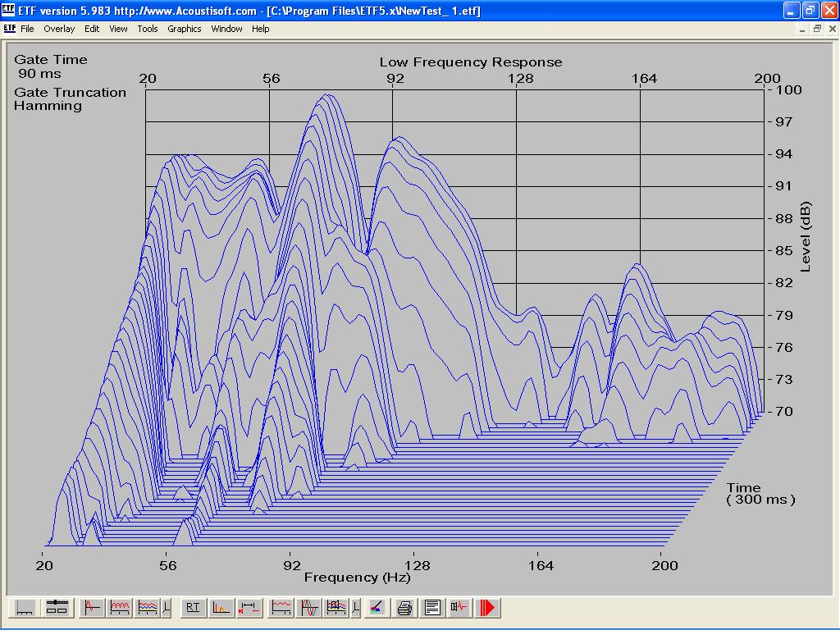Viewport: 840px width, 630px height.
Task: Click the decaying energy curve icon beside RT
Action: [x=221, y=608]
